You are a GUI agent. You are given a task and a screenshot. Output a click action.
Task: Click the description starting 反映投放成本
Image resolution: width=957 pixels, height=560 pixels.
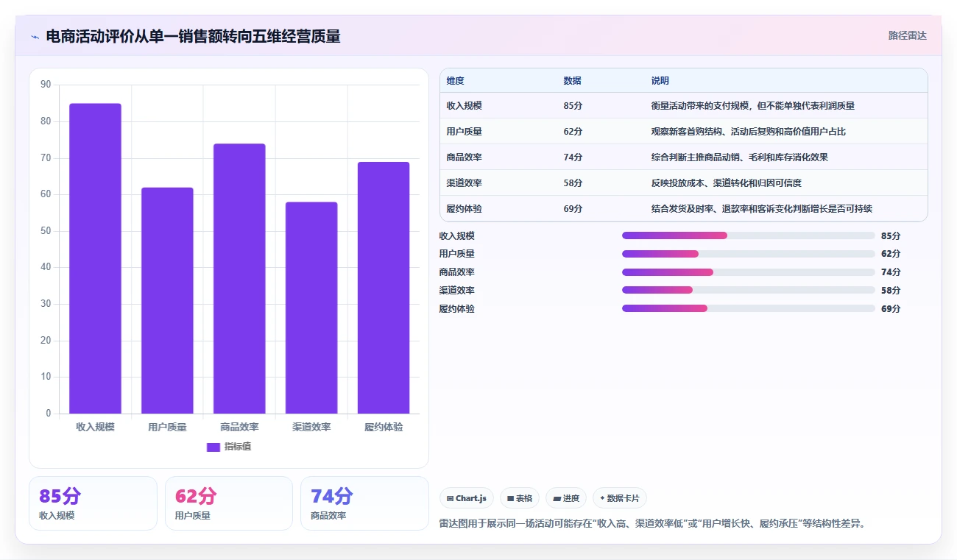726,183
